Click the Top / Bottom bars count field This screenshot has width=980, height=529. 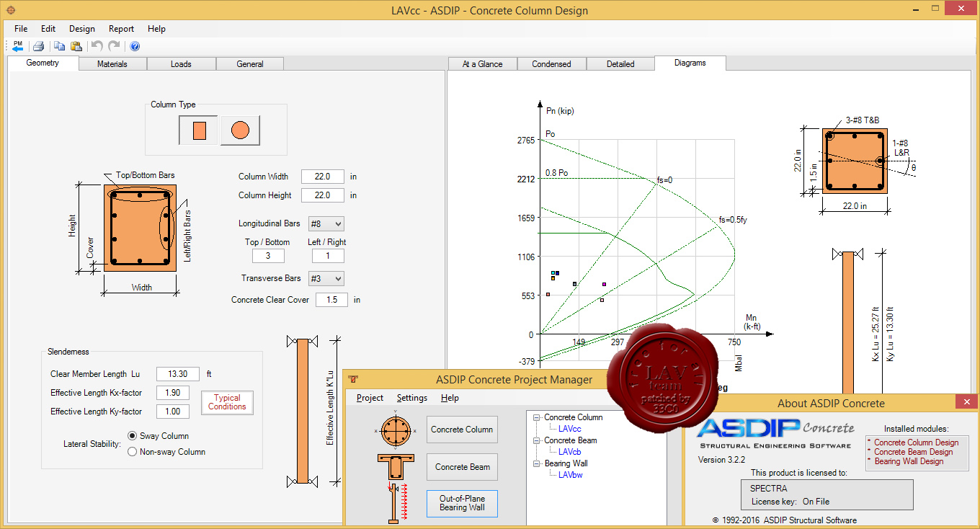point(268,256)
